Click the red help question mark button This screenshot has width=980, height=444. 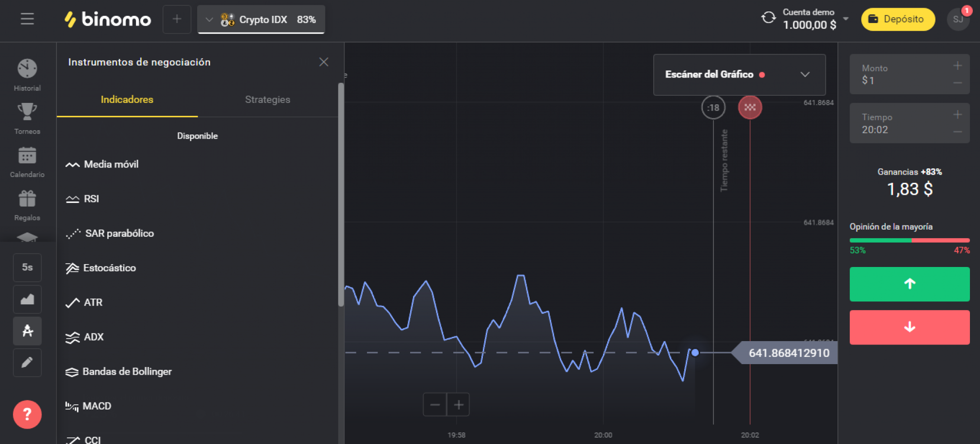(27, 414)
